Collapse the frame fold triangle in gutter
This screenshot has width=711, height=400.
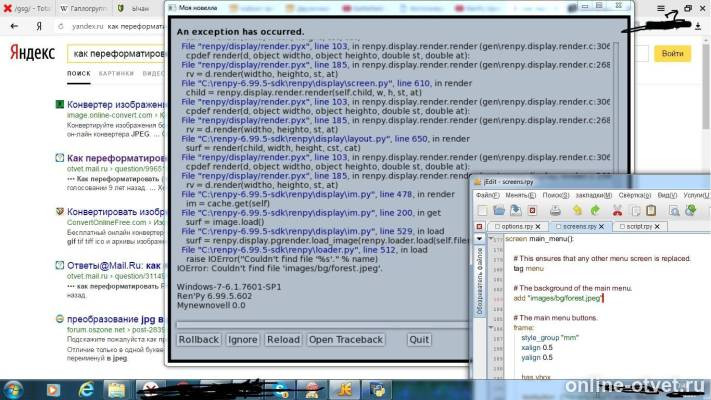coord(491,327)
